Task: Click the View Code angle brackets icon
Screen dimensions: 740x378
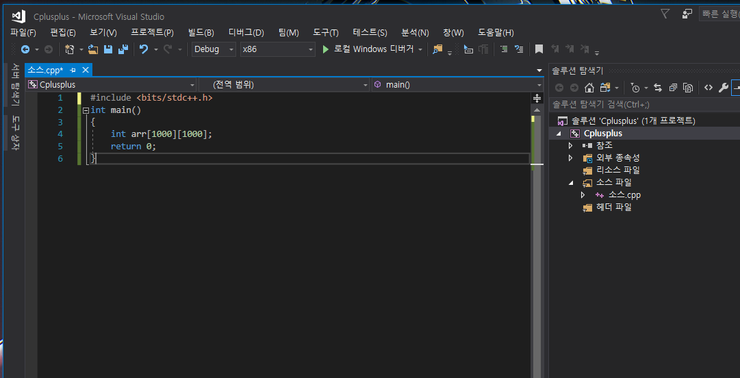Action: [x=708, y=88]
